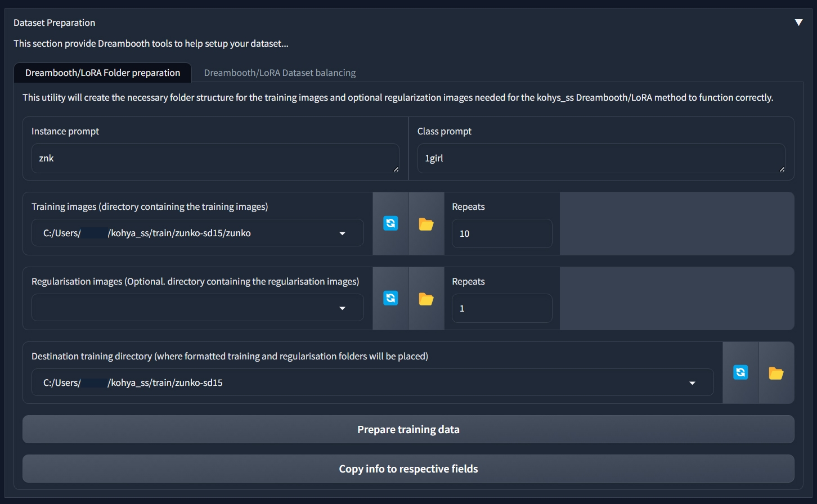This screenshot has width=817, height=504.
Task: Click the Destination training directory label
Action: [230, 356]
